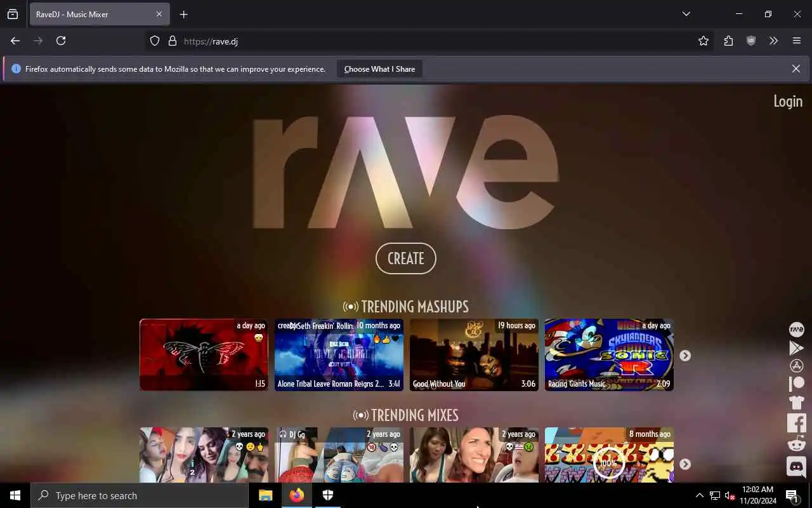This screenshot has height=508, width=812.
Task: Close the RaveDJ tab
Action: pos(159,14)
